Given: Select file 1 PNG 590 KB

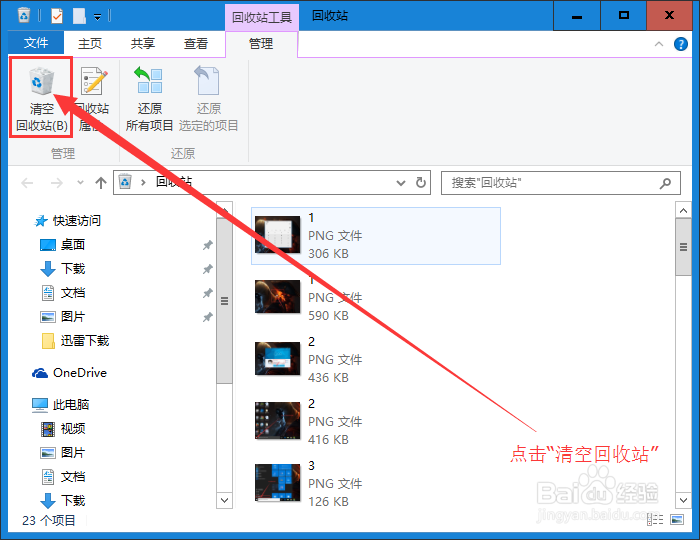Looking at the screenshot, I should click(x=376, y=298).
